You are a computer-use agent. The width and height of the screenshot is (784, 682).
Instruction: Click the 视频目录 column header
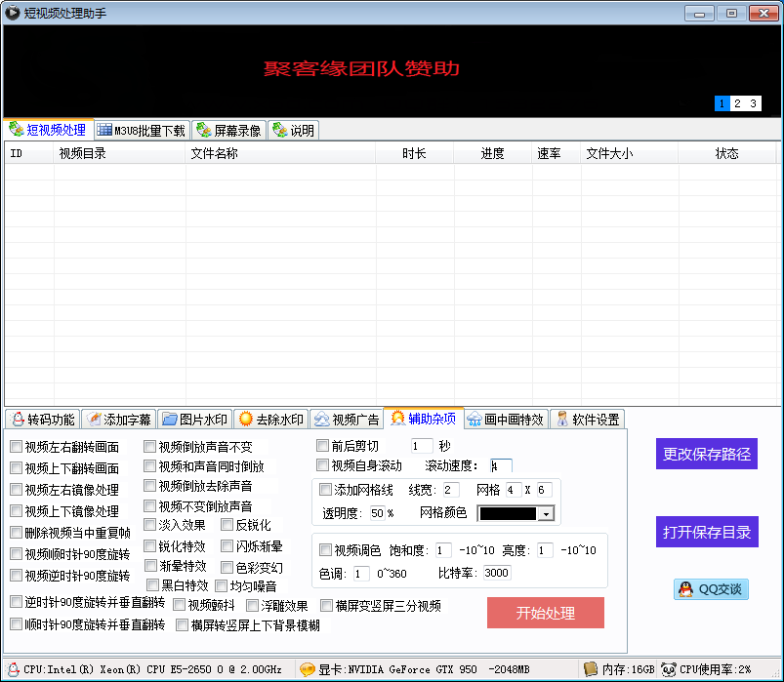pyautogui.click(x=119, y=153)
